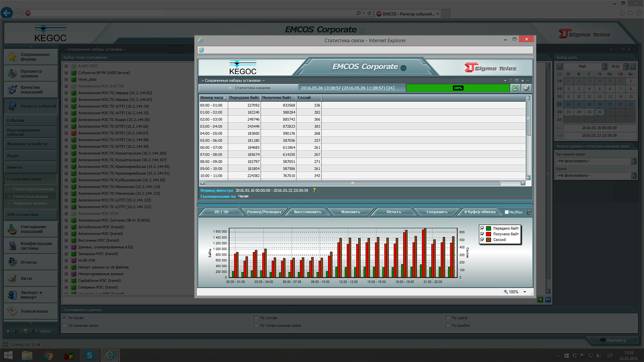Switch chart with the 2D / 3D tab
This screenshot has width=644, height=362.
pyautogui.click(x=221, y=212)
